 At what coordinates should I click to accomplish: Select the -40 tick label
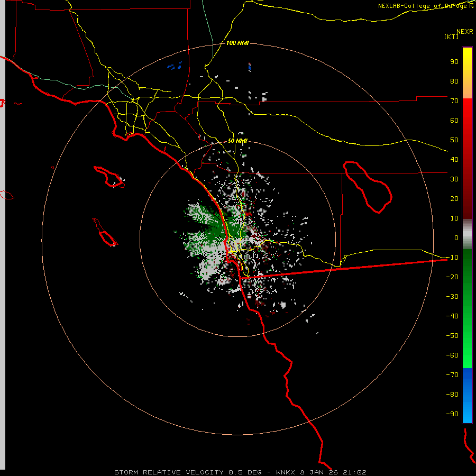click(x=452, y=316)
